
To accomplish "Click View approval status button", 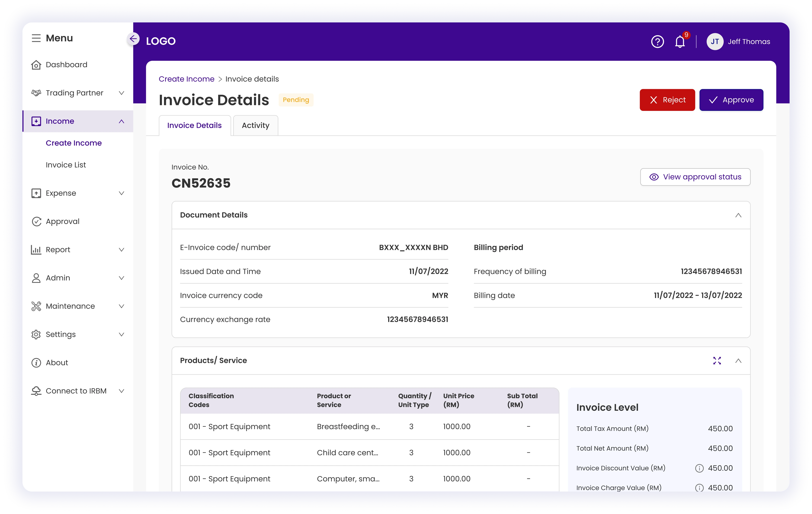I will point(695,177).
